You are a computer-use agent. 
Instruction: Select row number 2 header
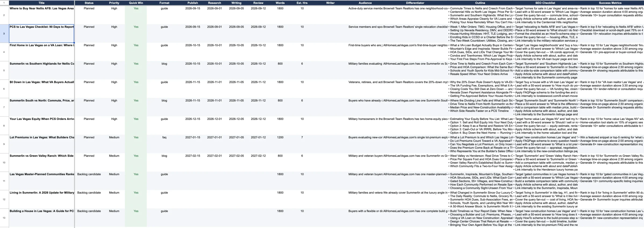[x=4, y=15]
